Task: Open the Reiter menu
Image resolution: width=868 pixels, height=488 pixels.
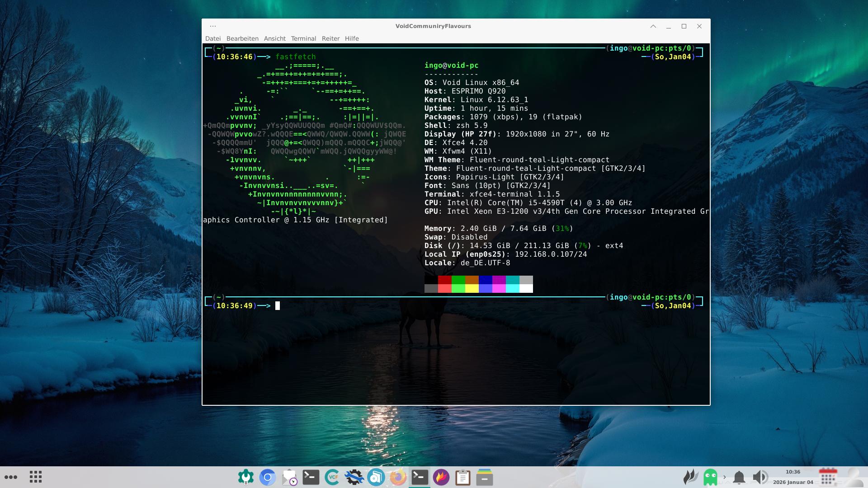Action: pos(330,38)
